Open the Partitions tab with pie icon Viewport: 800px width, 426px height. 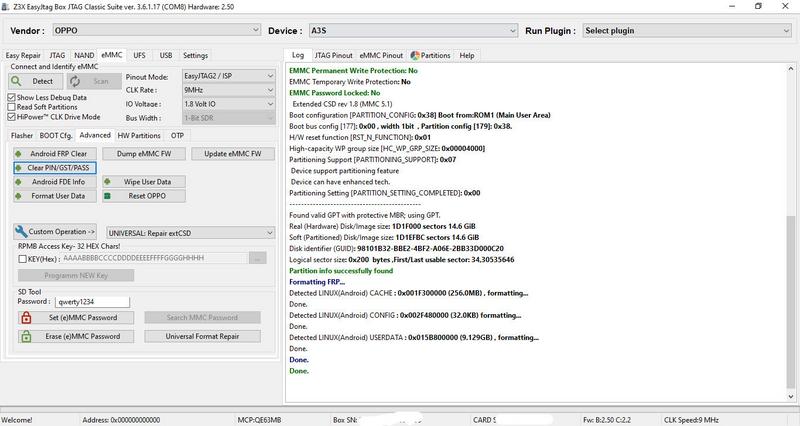pyautogui.click(x=430, y=55)
